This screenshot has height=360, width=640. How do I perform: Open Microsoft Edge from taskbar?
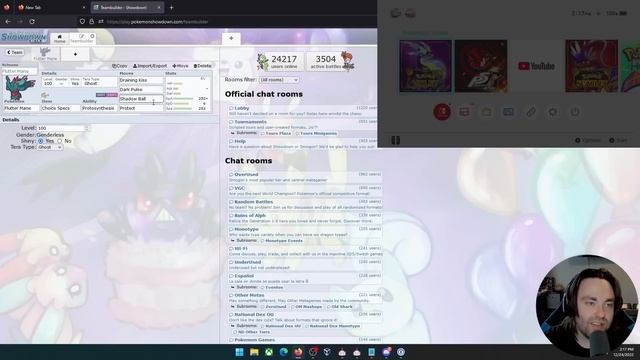(x=284, y=352)
